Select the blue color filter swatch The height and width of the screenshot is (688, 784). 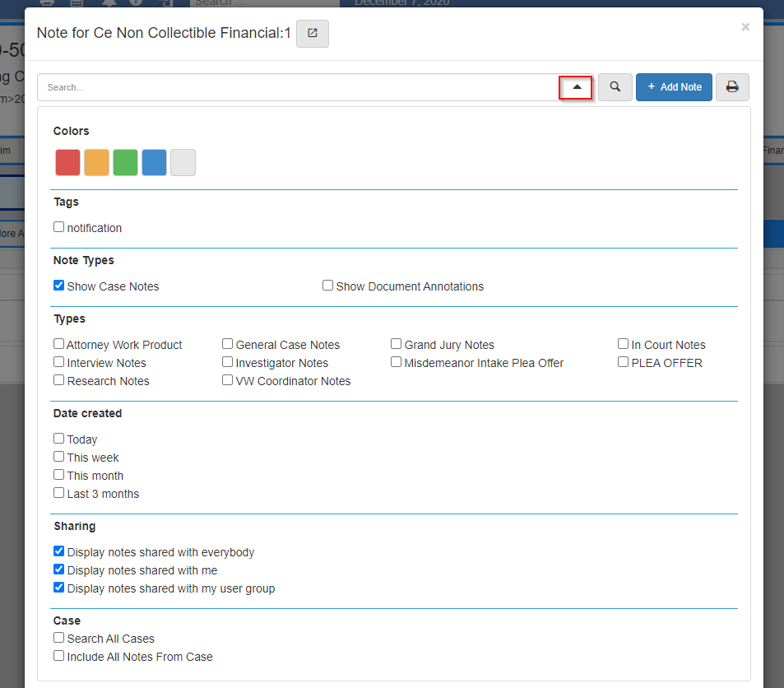[x=154, y=163]
